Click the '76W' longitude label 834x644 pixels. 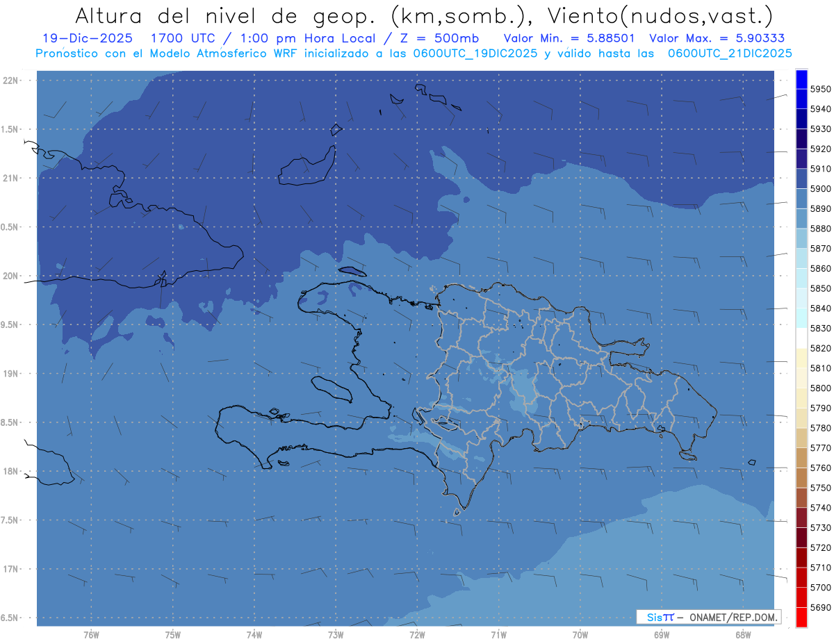[91, 635]
